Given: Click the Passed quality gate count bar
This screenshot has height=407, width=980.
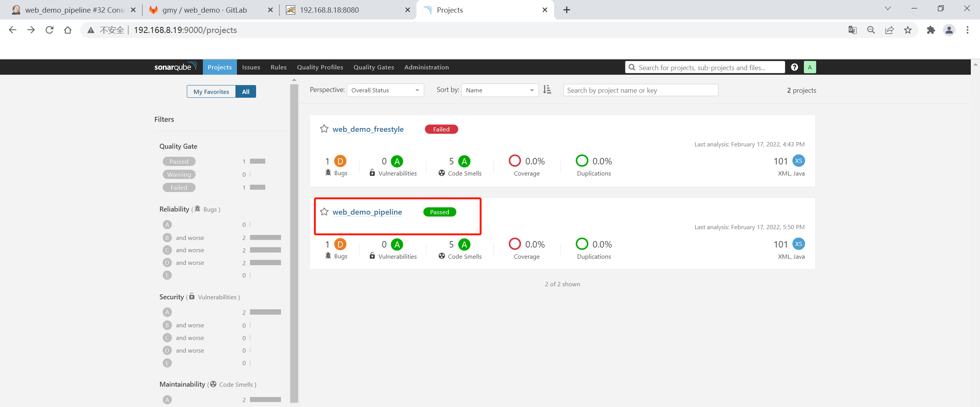Looking at the screenshot, I should 258,161.
